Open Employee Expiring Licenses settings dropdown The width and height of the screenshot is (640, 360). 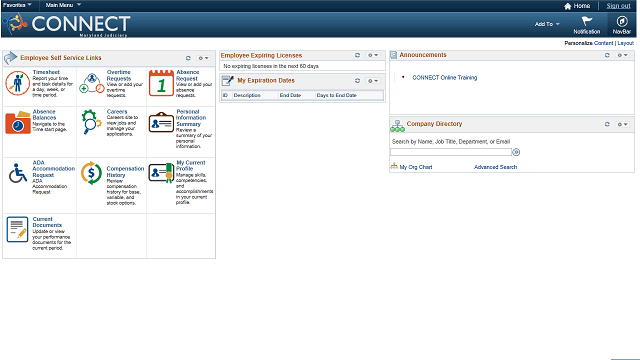373,55
